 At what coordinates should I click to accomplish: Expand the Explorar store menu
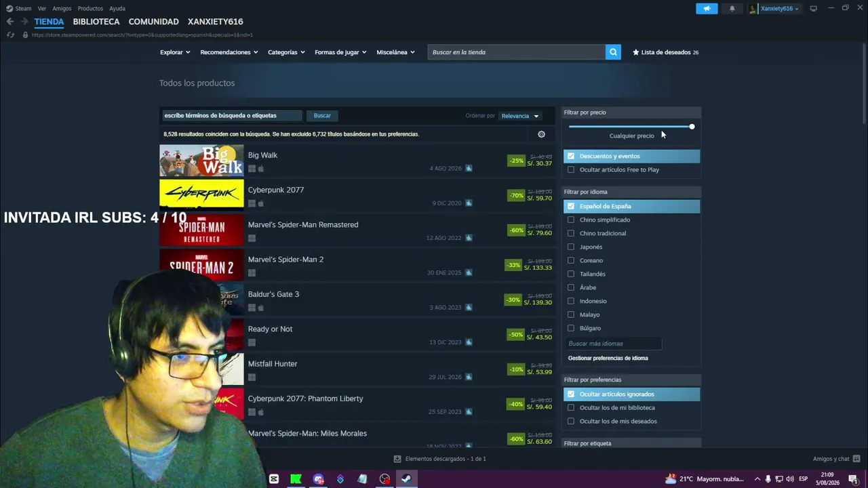coord(175,52)
